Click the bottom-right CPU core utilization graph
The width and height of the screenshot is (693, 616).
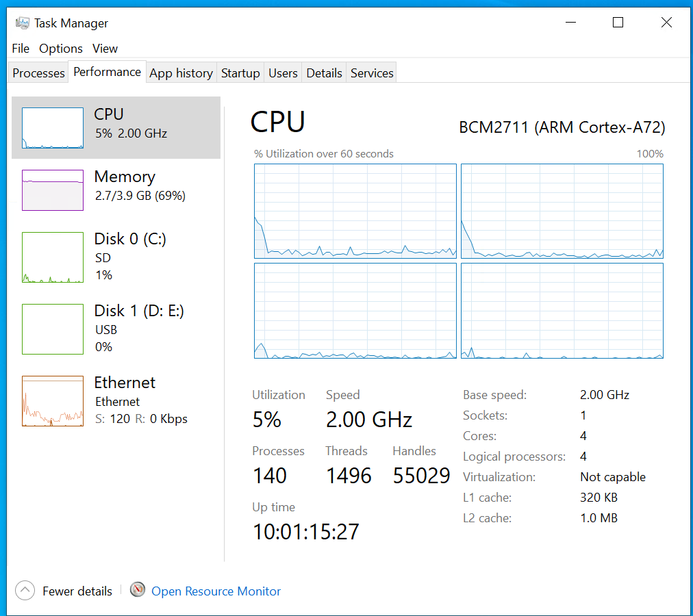[562, 311]
